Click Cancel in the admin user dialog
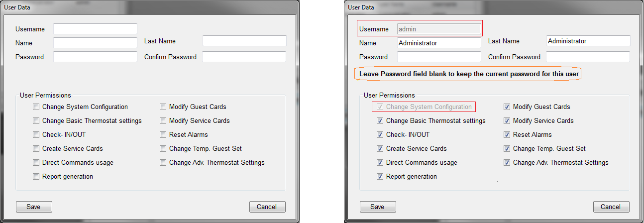The image size is (644, 223). pos(611,207)
